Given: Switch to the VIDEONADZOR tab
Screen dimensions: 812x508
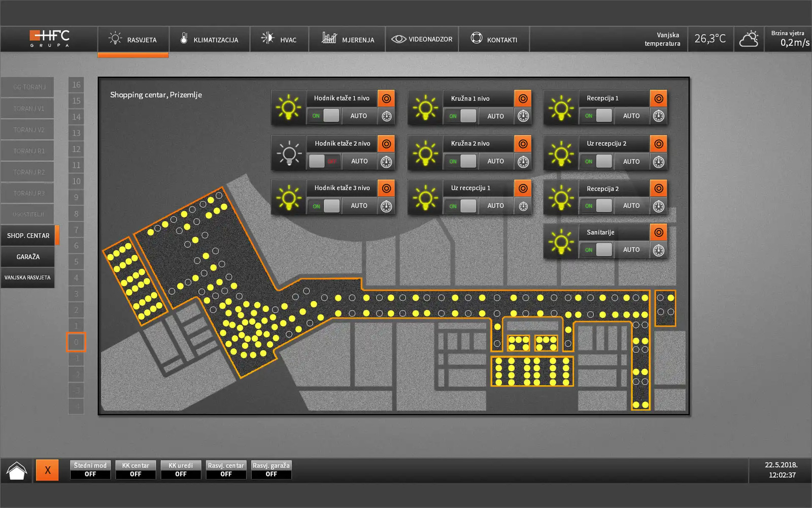Looking at the screenshot, I should click(x=422, y=40).
